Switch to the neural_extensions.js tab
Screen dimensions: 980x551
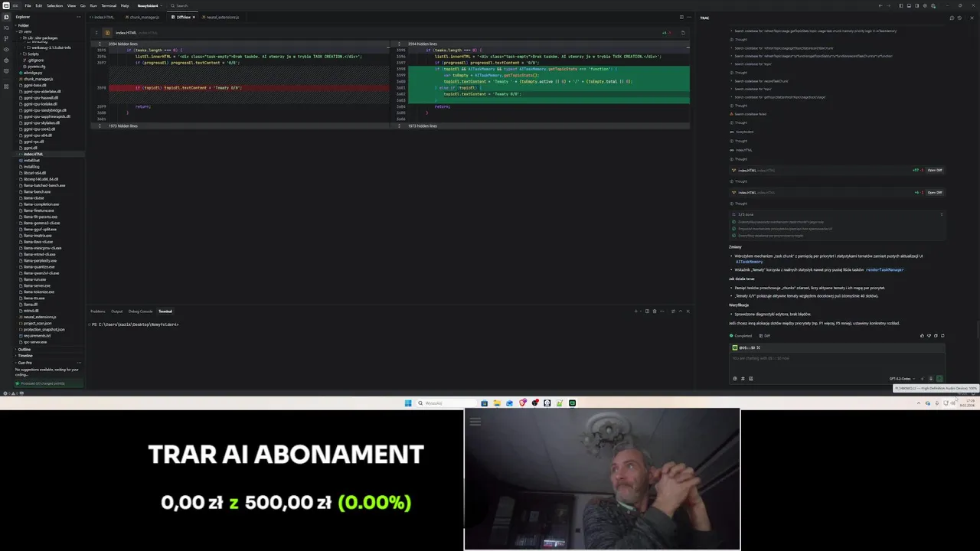pyautogui.click(x=222, y=17)
